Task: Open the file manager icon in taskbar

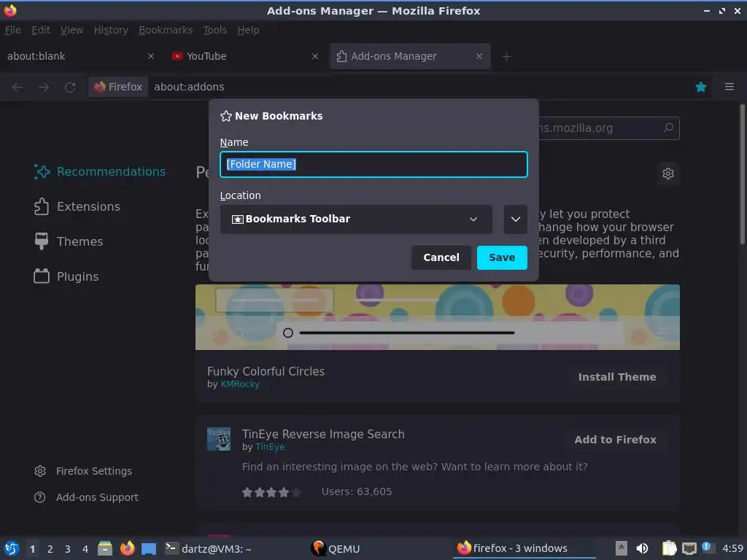Action: [x=105, y=548]
